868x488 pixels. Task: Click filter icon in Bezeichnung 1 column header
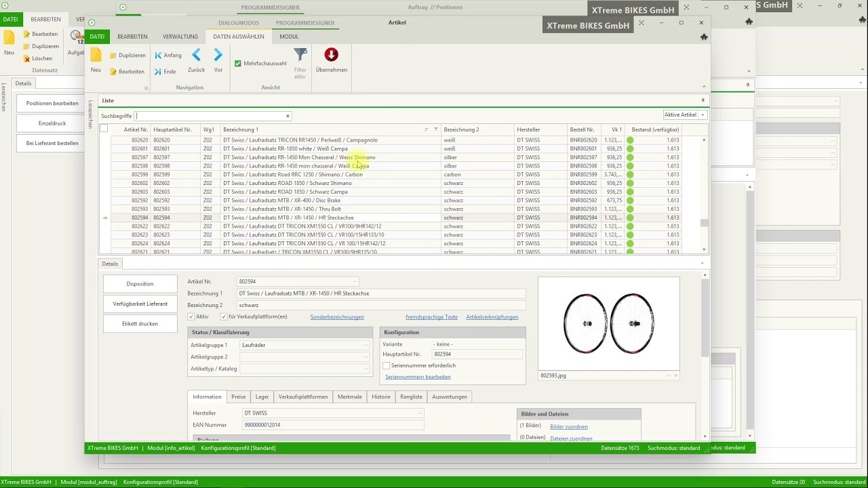(x=435, y=129)
